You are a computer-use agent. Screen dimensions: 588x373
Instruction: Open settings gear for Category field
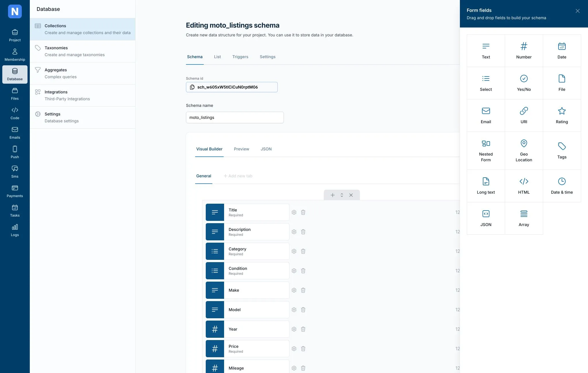(294, 251)
